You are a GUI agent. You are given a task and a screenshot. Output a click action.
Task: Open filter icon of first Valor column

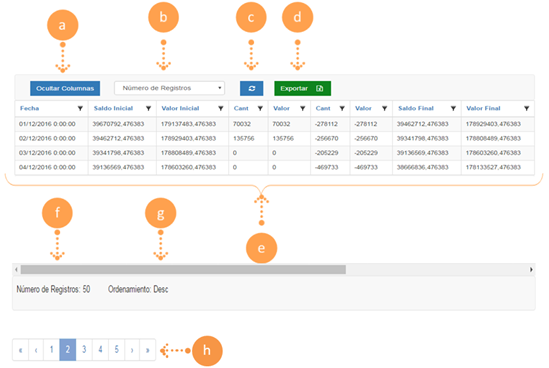[303, 109]
